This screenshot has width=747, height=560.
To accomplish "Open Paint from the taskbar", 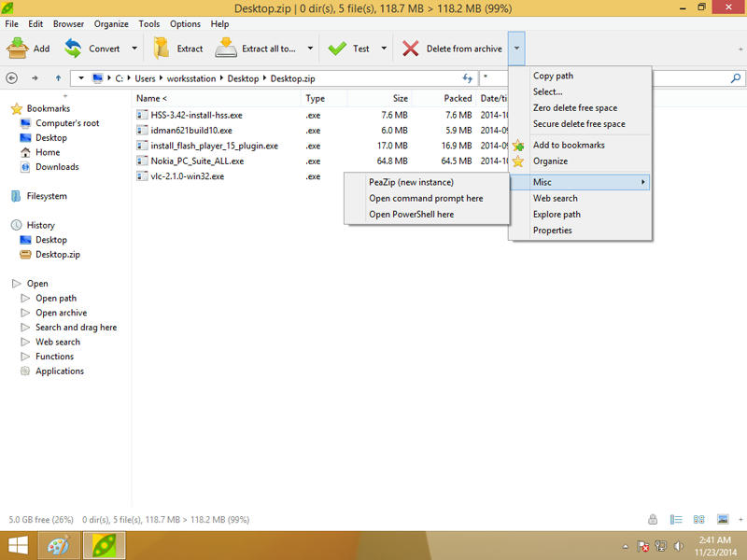I will (59, 545).
